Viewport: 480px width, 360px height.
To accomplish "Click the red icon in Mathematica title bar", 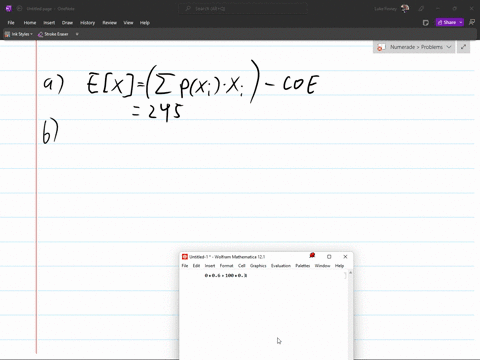I will click(x=312, y=256).
